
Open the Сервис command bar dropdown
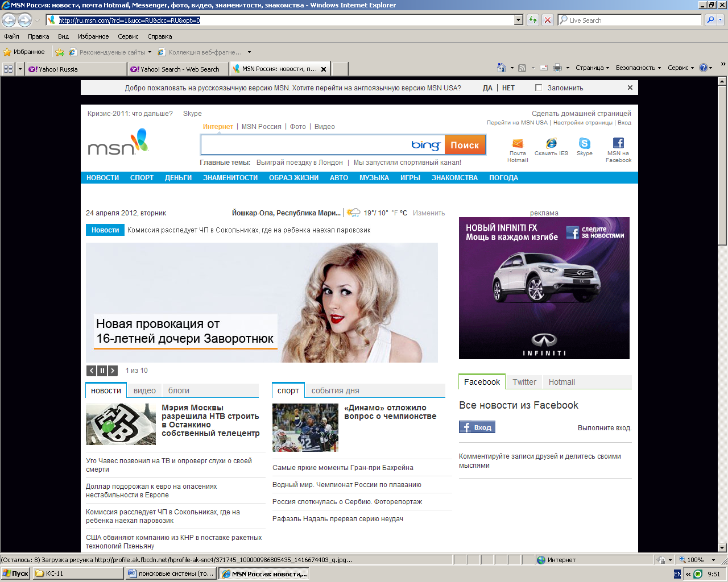point(681,68)
